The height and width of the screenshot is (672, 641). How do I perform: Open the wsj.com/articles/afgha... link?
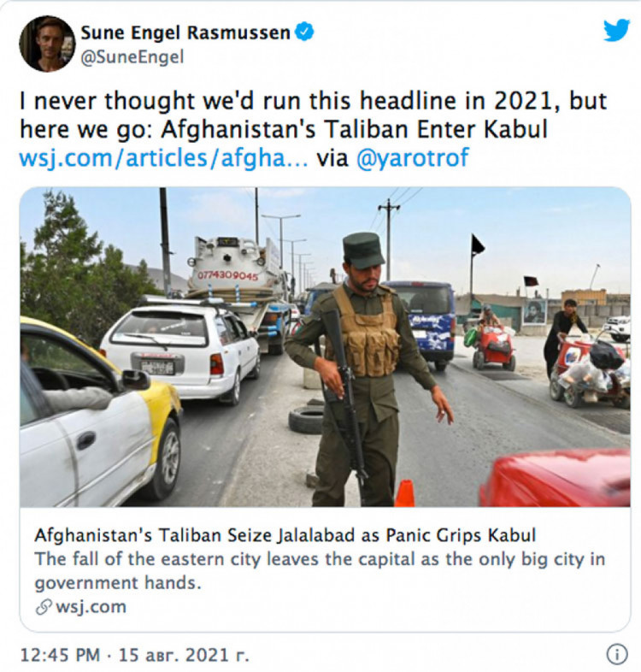click(164, 157)
